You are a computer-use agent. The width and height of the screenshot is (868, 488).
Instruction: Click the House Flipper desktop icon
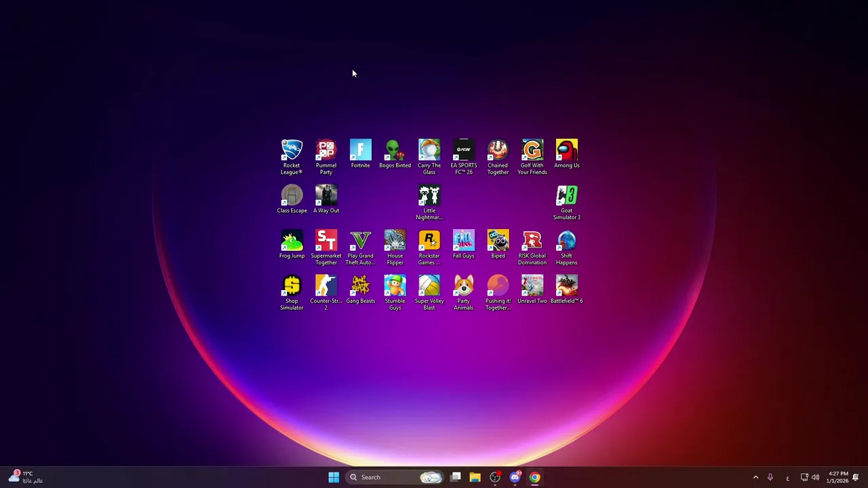(395, 248)
